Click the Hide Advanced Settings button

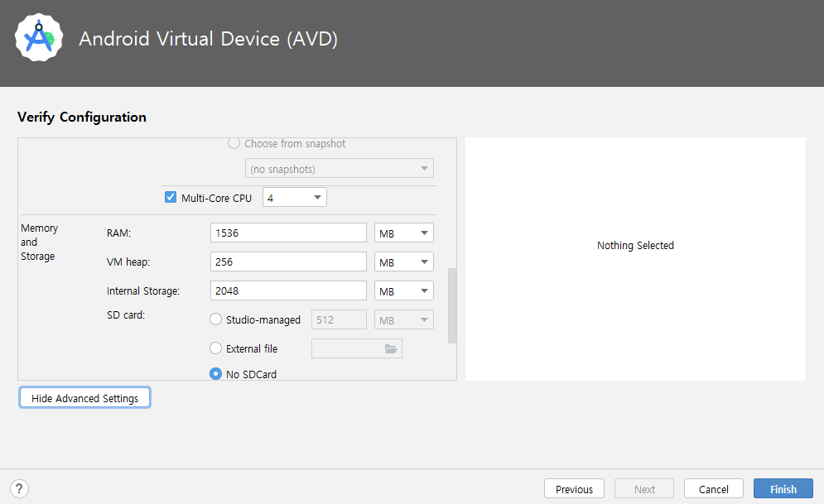[x=84, y=398]
